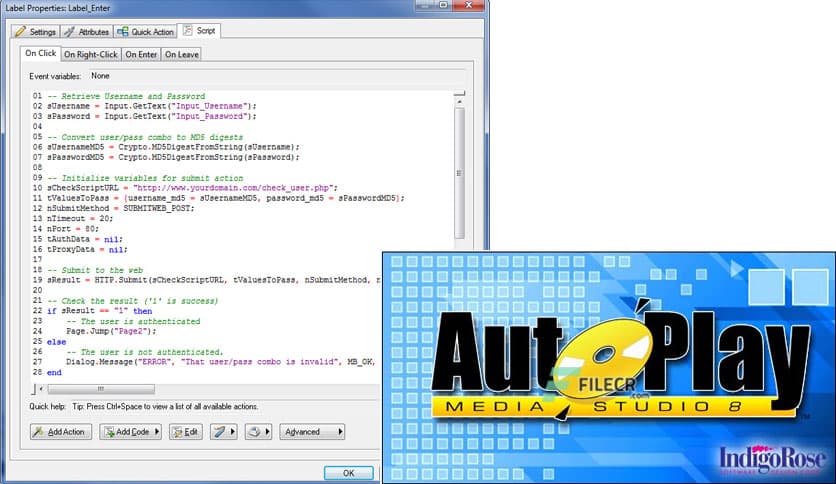Click the vertical scrollbar thumb
This screenshot has width=836, height=484.
click(x=459, y=173)
